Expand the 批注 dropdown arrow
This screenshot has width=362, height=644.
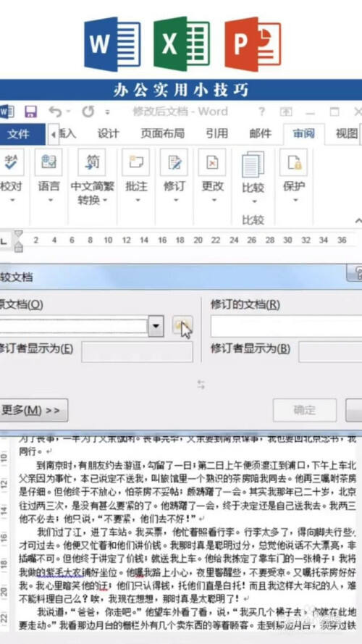click(x=138, y=201)
